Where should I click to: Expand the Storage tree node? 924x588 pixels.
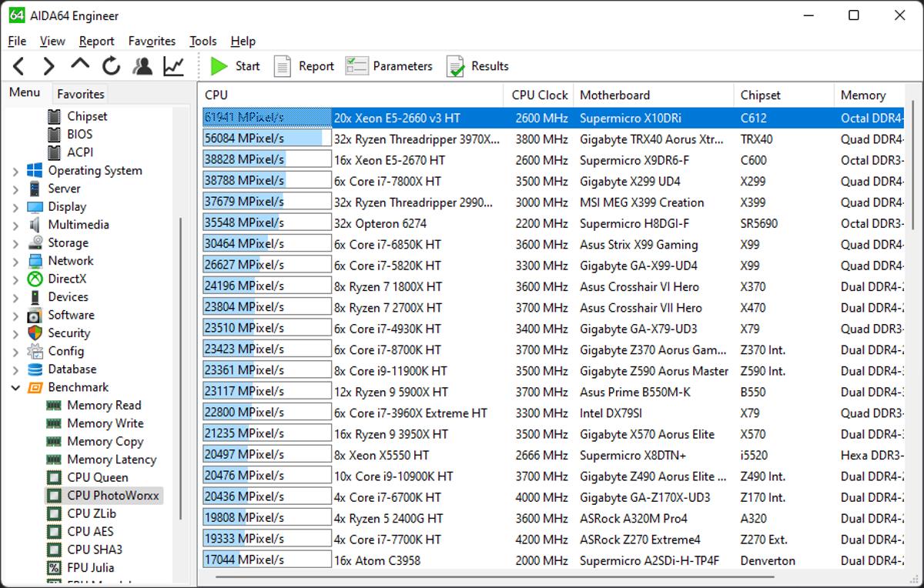15,243
